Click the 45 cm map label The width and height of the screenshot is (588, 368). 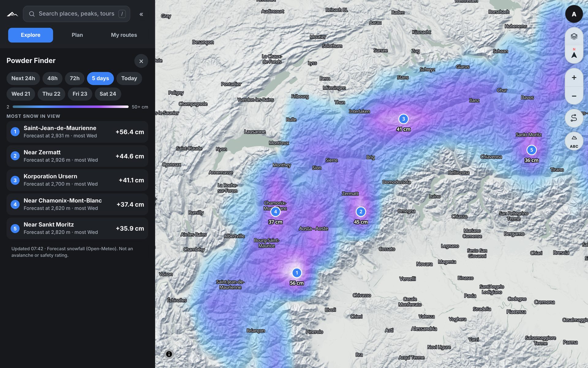tap(361, 222)
